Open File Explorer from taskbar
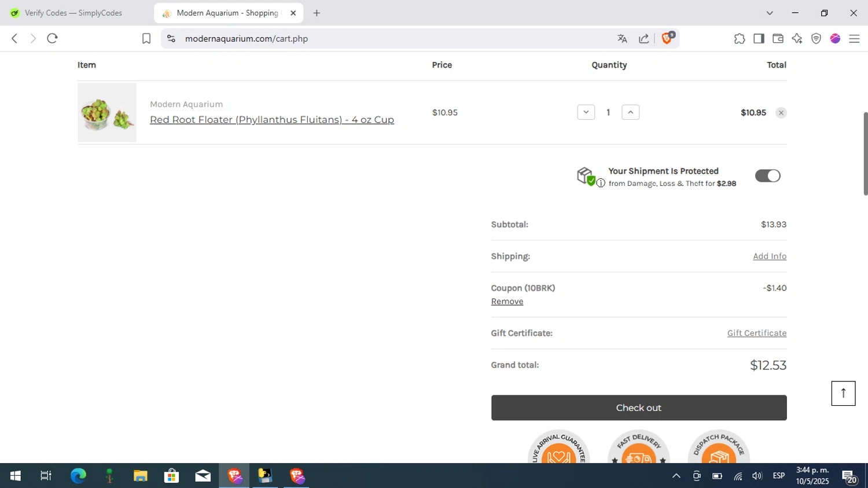Screen dimensions: 868x488 141,476
